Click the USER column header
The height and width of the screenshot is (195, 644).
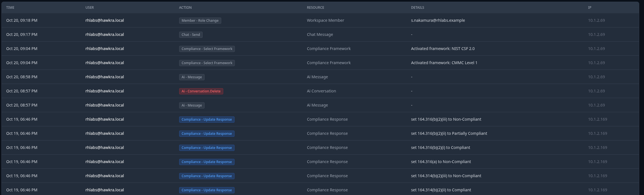pyautogui.click(x=90, y=8)
